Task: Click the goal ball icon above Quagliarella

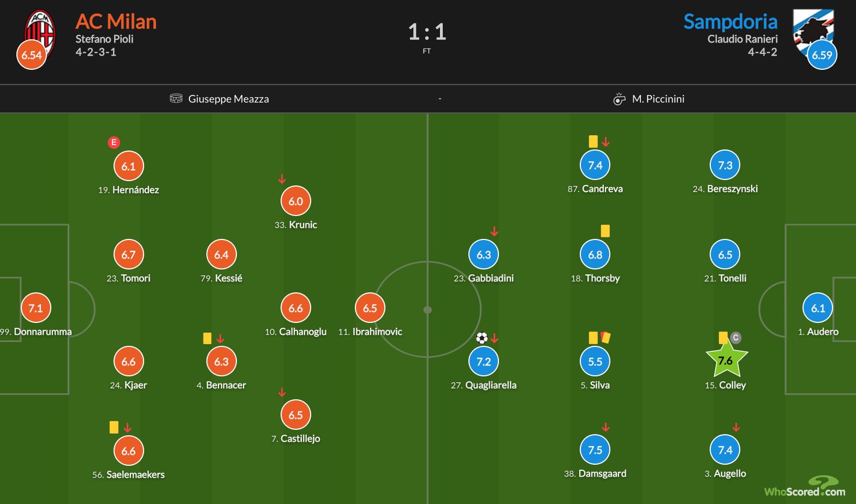Action: click(481, 338)
